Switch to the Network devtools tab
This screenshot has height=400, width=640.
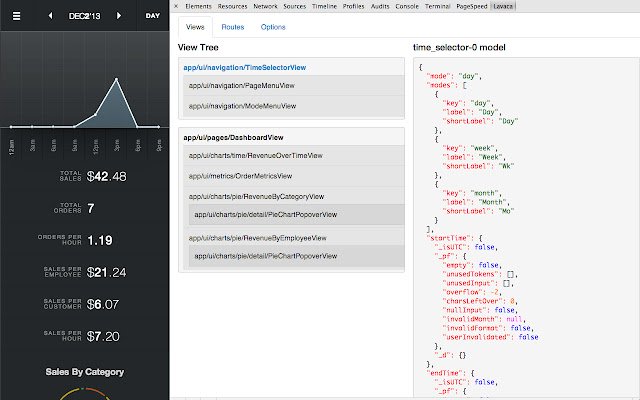[265, 6]
